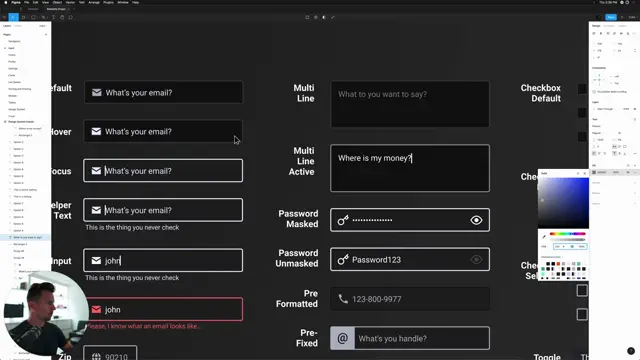The height and width of the screenshot is (360, 640).
Task: Open the Apple menu
Action: click(5, 2)
